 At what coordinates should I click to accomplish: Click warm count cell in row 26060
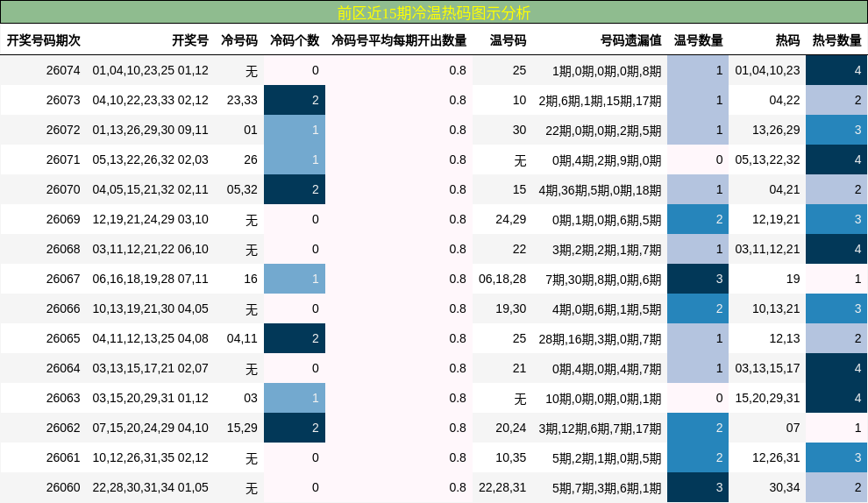click(x=698, y=487)
